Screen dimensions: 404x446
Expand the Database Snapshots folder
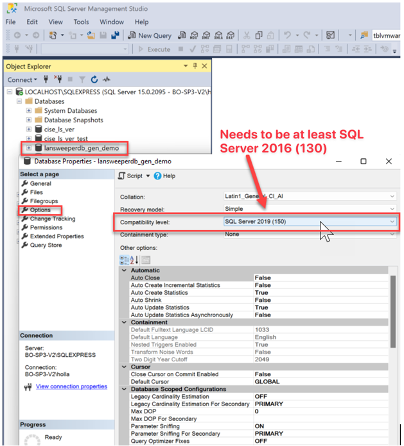29,120
